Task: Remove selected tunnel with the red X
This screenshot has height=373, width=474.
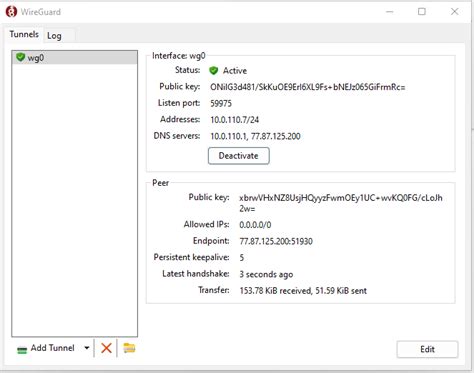Action: click(x=106, y=348)
